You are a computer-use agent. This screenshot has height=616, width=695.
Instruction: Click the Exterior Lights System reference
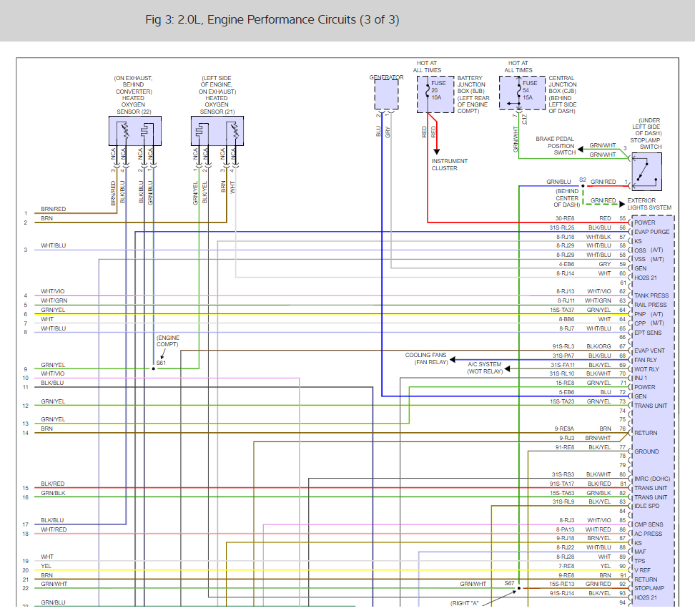pyautogui.click(x=649, y=204)
